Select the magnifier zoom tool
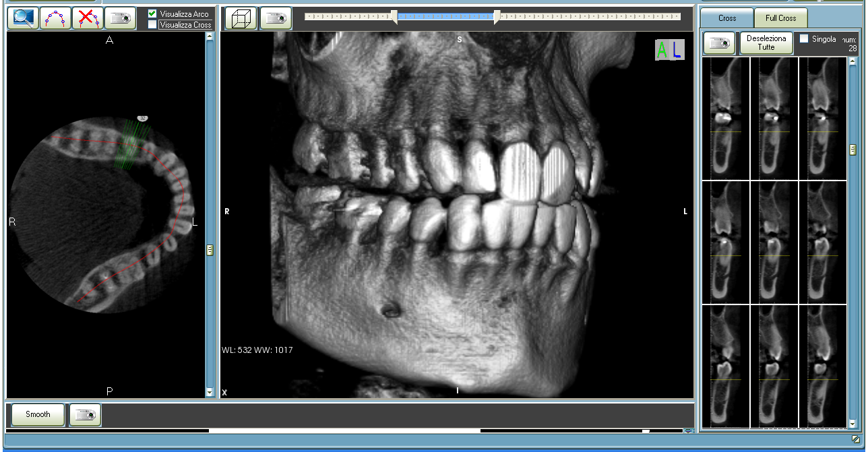The height and width of the screenshot is (452, 868). (23, 18)
